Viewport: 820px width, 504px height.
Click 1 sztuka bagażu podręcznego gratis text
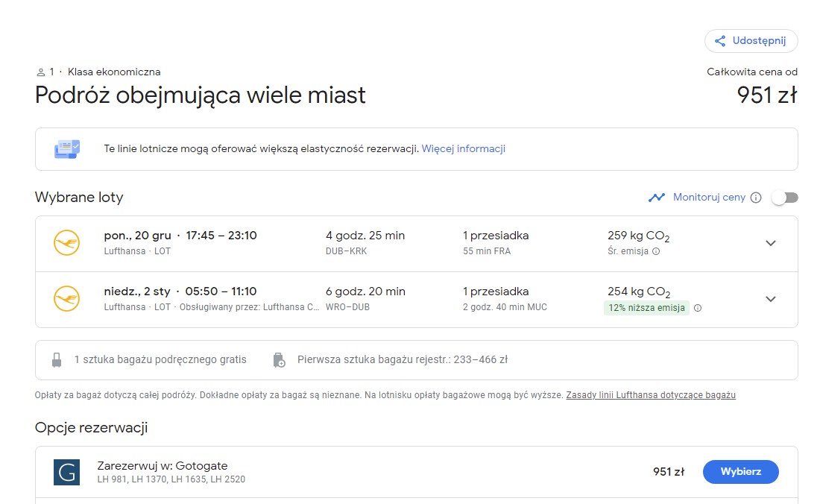pos(160,359)
